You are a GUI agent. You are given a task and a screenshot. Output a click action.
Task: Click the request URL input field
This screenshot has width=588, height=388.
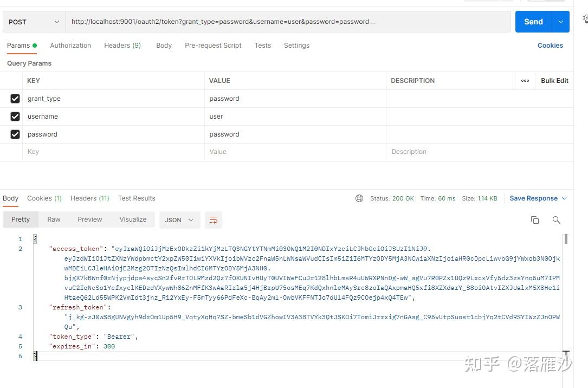271,21
